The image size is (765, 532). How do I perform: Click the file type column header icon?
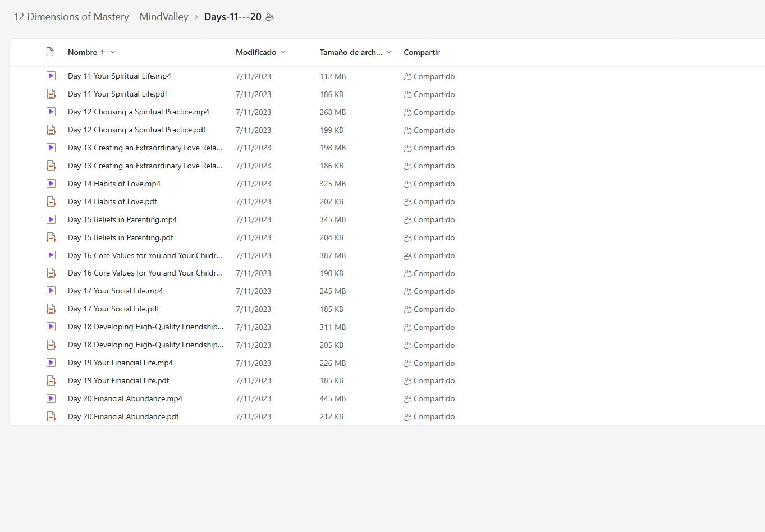[50, 52]
